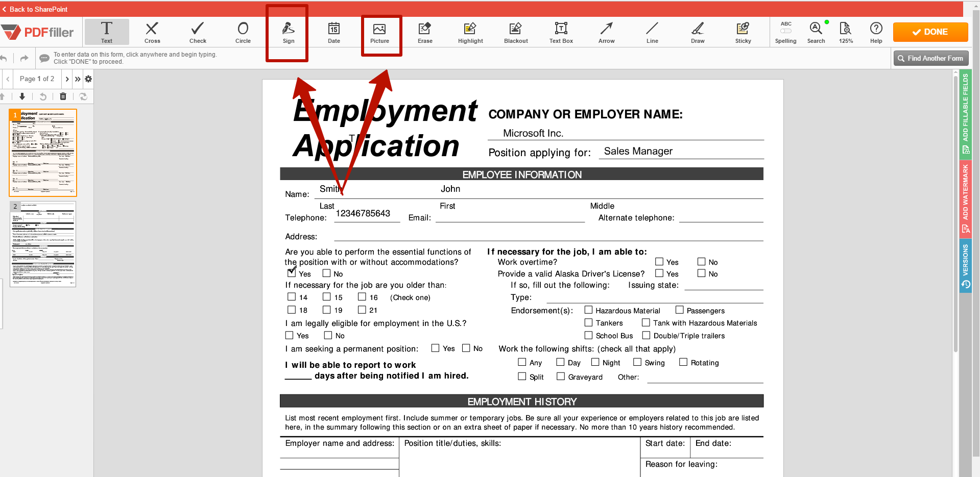980x477 pixels.
Task: Click the undo arrow icon
Action: [x=4, y=58]
